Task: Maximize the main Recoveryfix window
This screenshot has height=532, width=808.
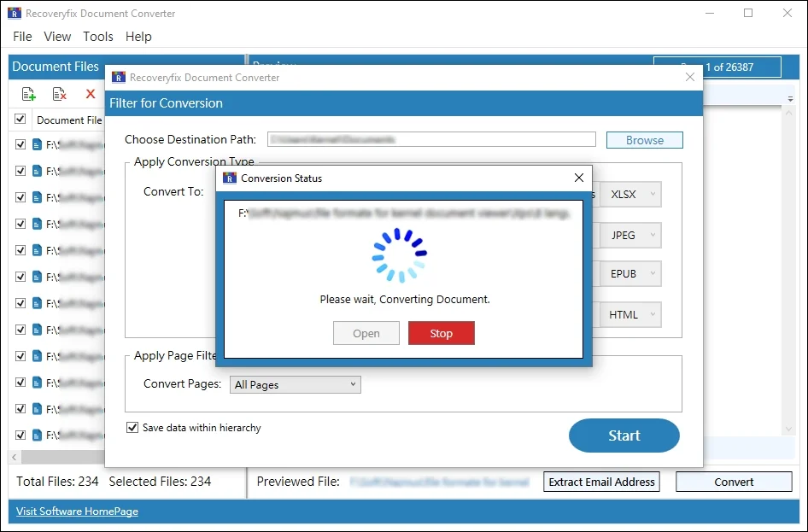Action: click(x=748, y=13)
